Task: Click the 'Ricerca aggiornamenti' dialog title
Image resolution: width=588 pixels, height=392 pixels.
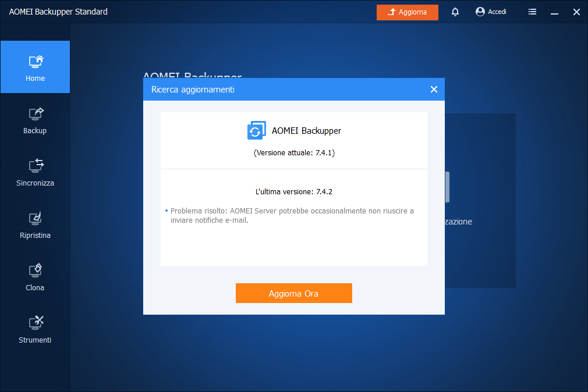Action: click(x=193, y=90)
